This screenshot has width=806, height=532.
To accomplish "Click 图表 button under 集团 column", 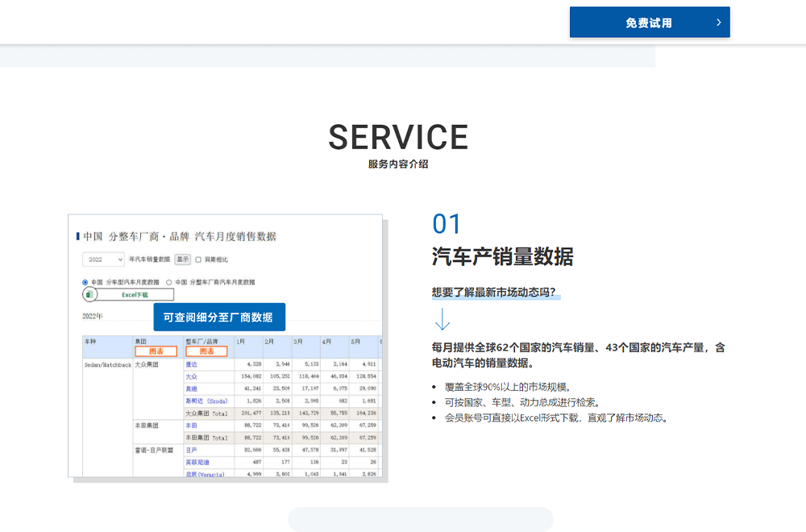I will click(x=156, y=351).
